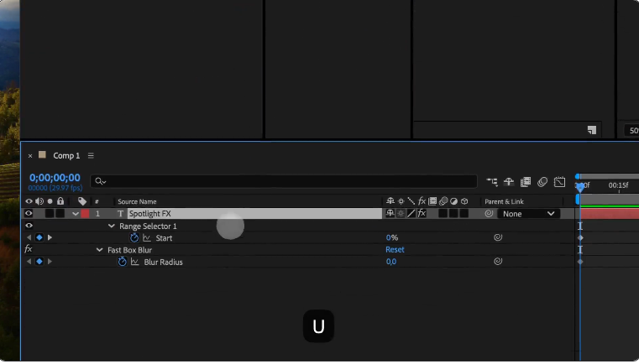
Task: Go to previous Start keyframe arrow
Action: coord(29,238)
